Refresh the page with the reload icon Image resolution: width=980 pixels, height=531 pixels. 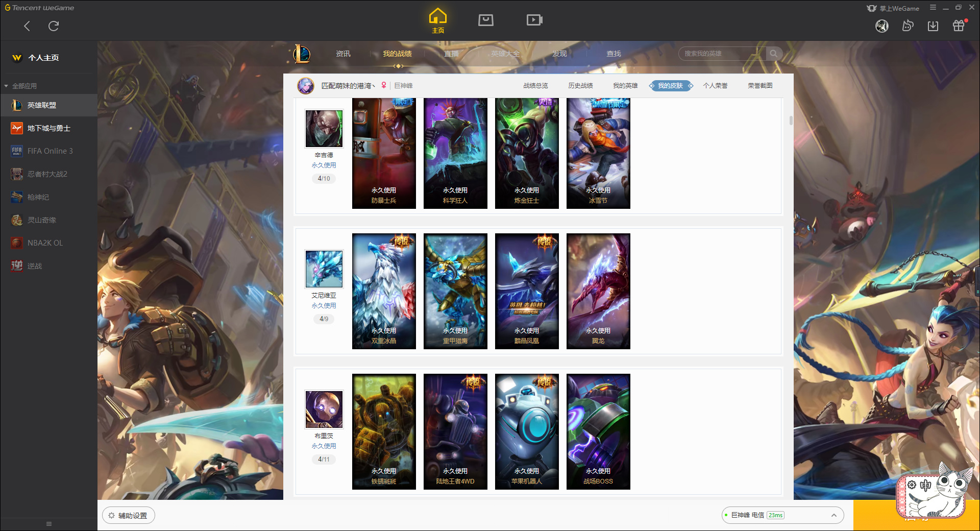54,26
